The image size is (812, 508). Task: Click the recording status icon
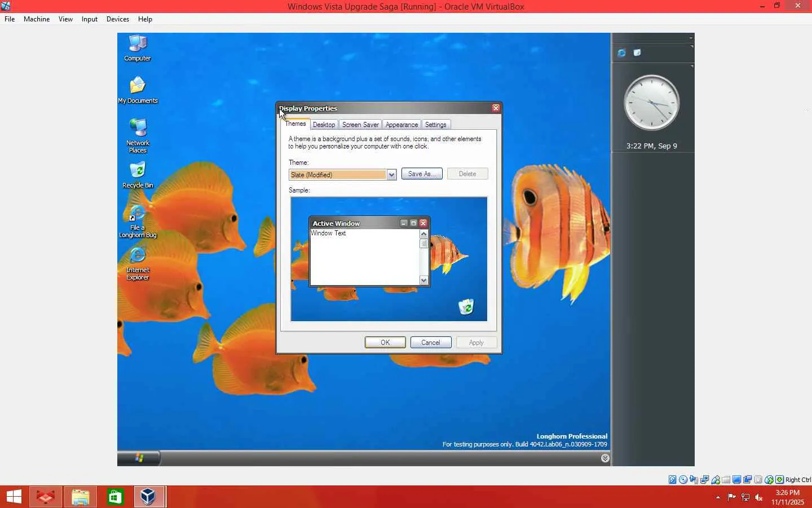[x=747, y=480]
